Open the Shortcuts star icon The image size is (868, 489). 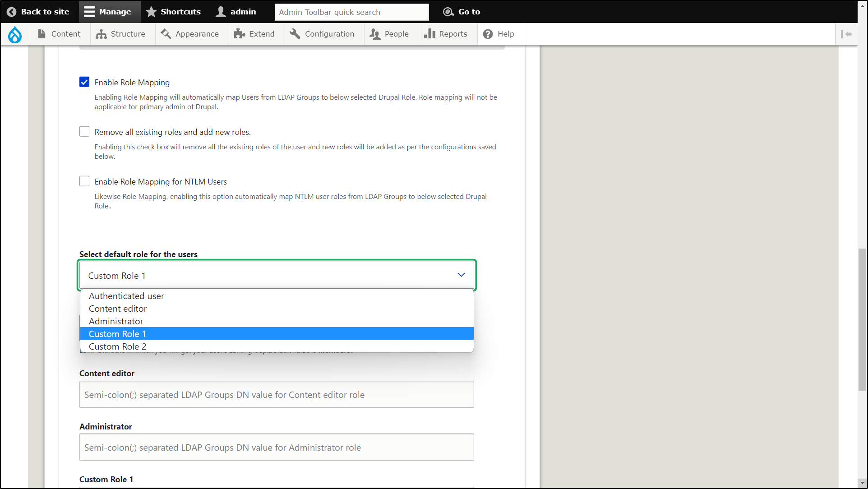tap(151, 12)
